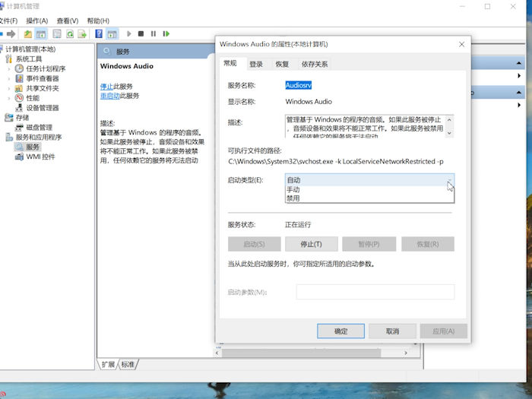Click the 服务 header in the middle pane
The width and height of the screenshot is (532, 399).
122,52
